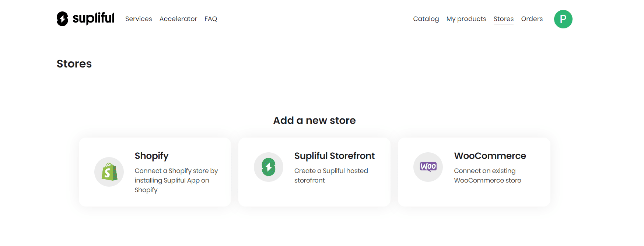The height and width of the screenshot is (246, 644).
Task: Click the Supliful Storefront green icon
Action: point(269,167)
